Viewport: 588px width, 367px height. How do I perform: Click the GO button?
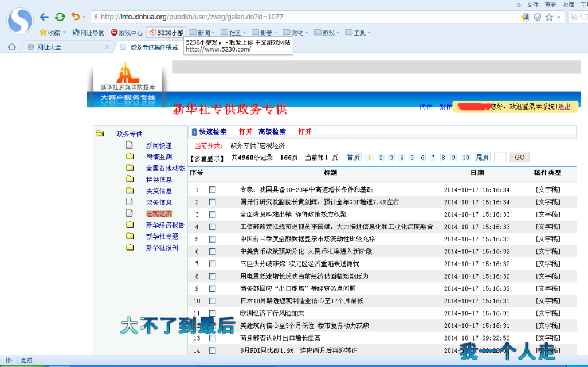[x=519, y=157]
